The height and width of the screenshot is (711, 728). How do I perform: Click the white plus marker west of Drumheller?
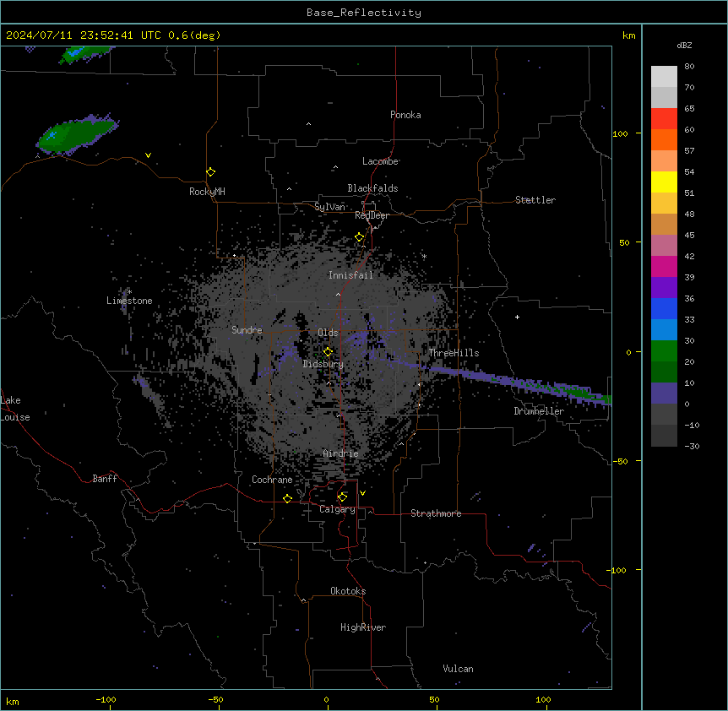(517, 317)
